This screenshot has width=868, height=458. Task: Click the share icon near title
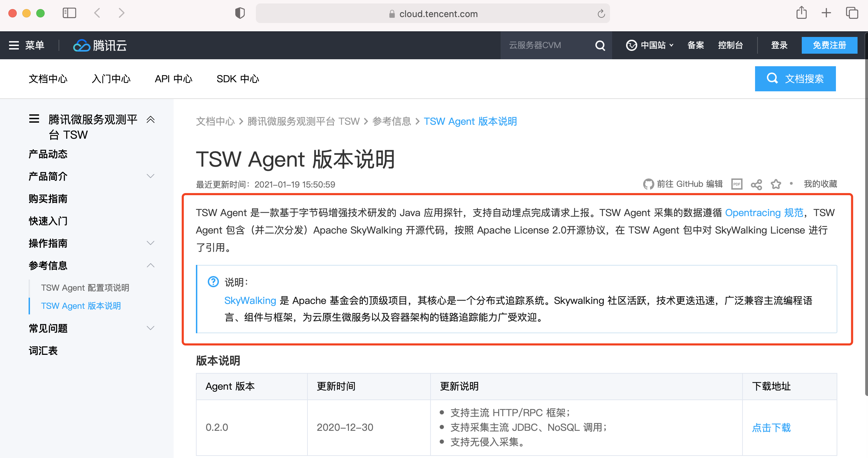[756, 184]
